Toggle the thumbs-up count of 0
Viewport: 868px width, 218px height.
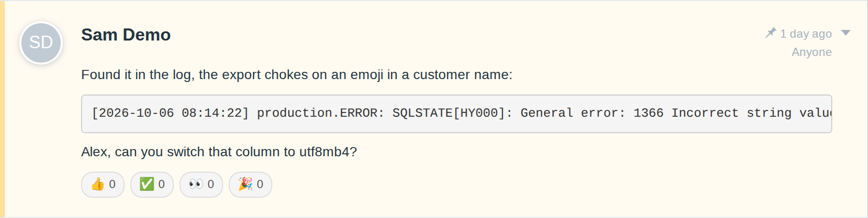[x=112, y=185]
